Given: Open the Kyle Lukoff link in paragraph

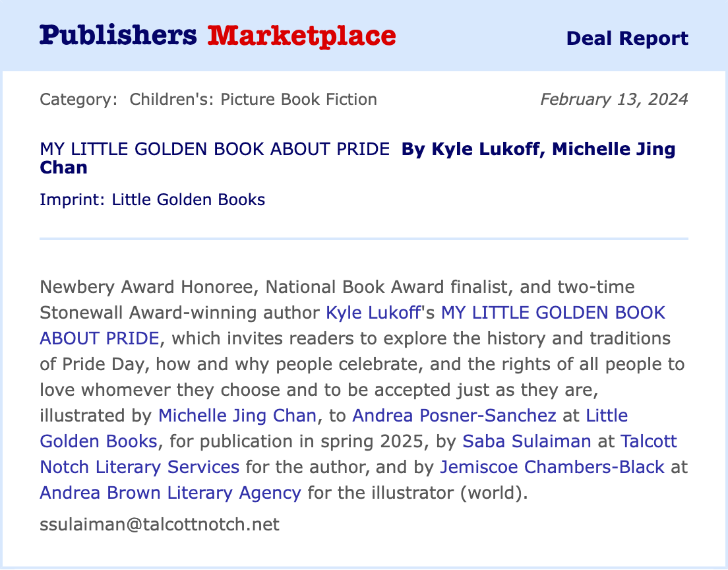Looking at the screenshot, I should (374, 312).
